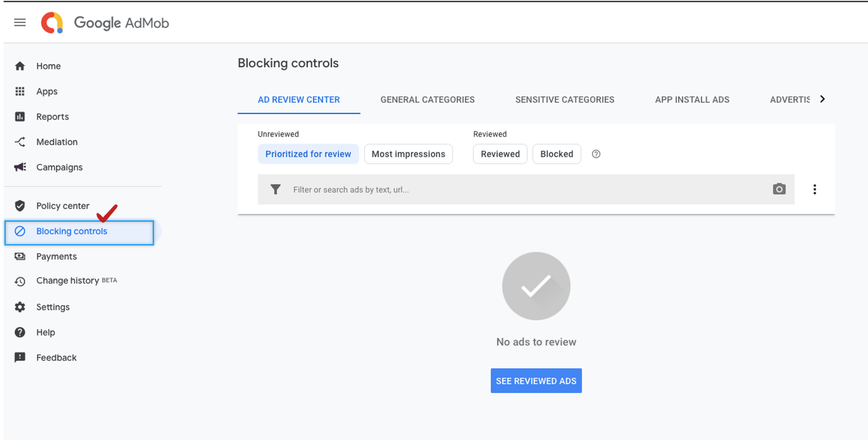The height and width of the screenshot is (440, 868).
Task: Open the three-dot more options menu
Action: pyautogui.click(x=814, y=189)
